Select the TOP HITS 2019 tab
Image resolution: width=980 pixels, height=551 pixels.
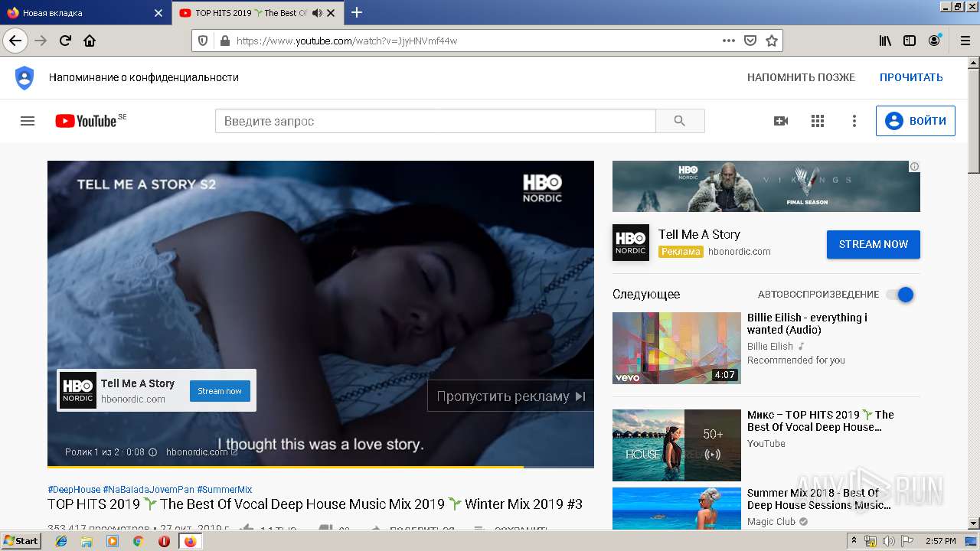[257, 13]
